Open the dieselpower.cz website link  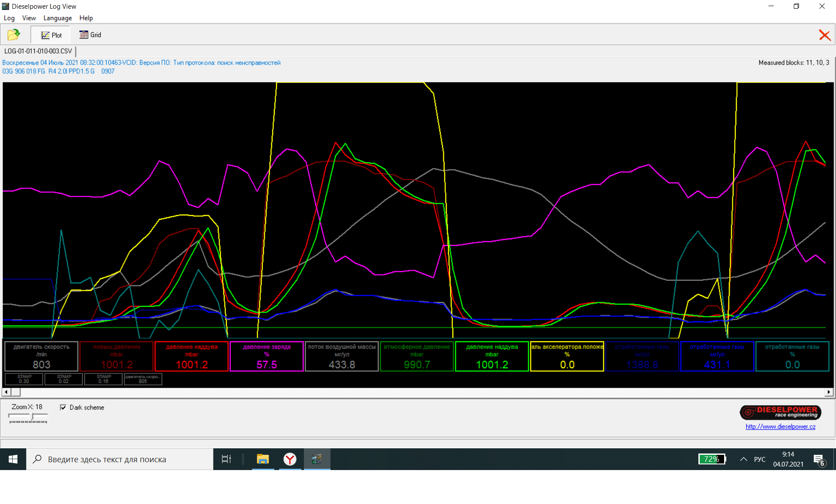tap(780, 427)
